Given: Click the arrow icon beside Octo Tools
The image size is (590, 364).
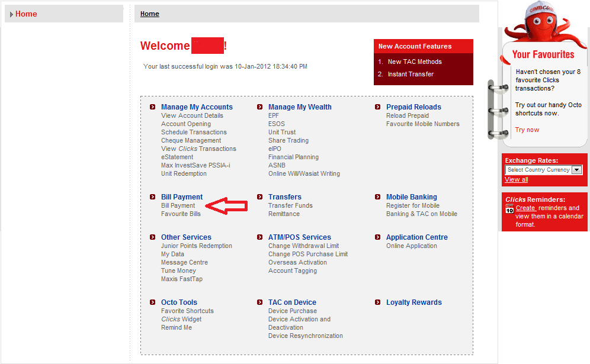Looking at the screenshot, I should 152,302.
